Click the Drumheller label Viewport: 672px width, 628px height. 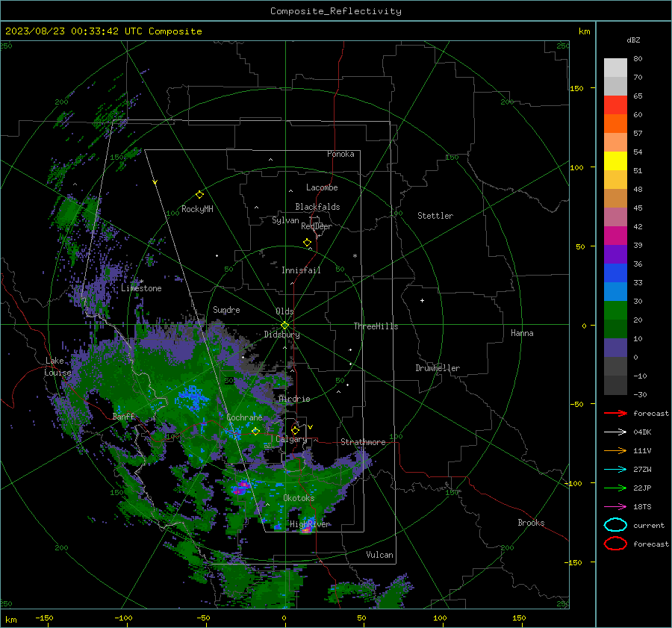[437, 368]
